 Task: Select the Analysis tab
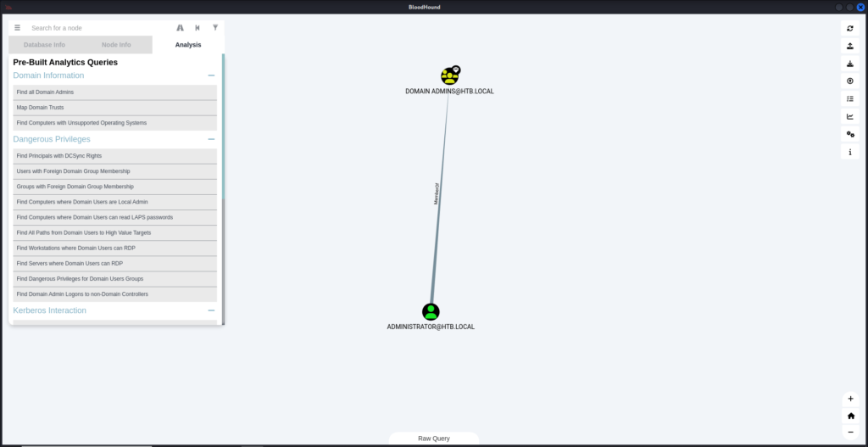pyautogui.click(x=188, y=45)
